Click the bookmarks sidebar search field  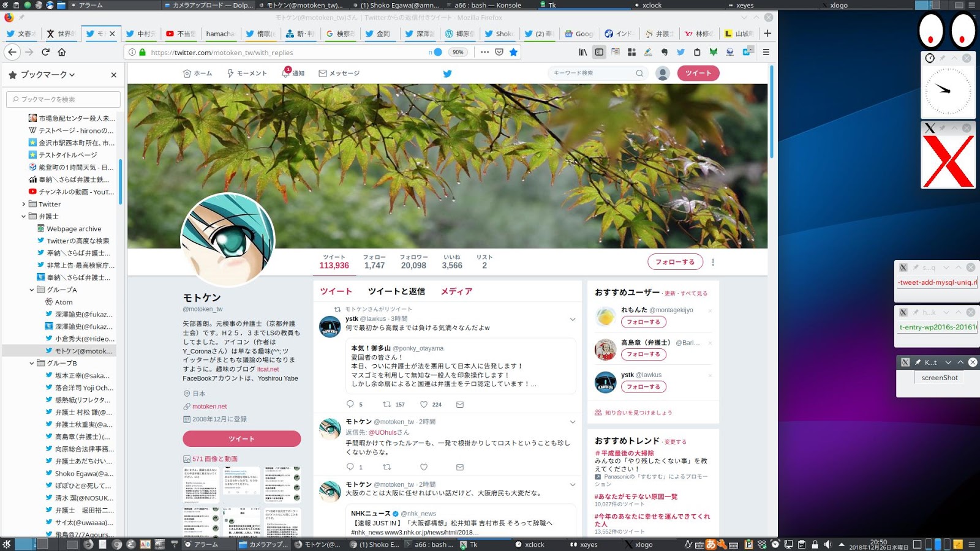pyautogui.click(x=63, y=99)
